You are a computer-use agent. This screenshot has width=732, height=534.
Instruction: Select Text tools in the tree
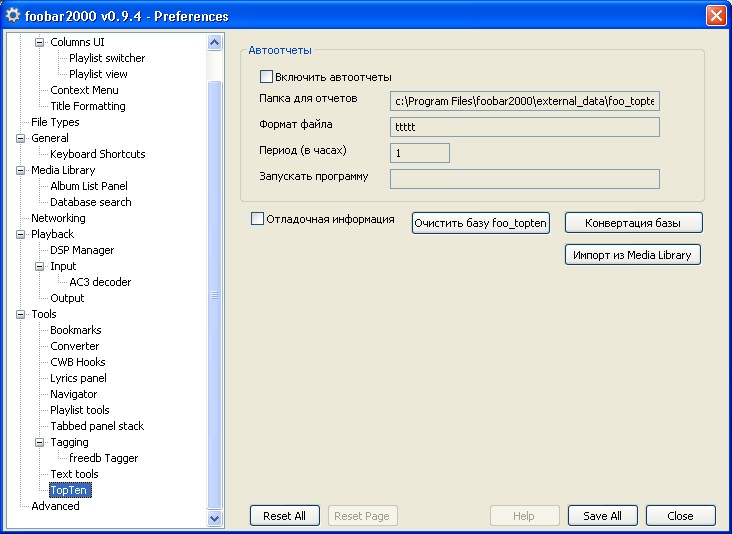click(74, 474)
